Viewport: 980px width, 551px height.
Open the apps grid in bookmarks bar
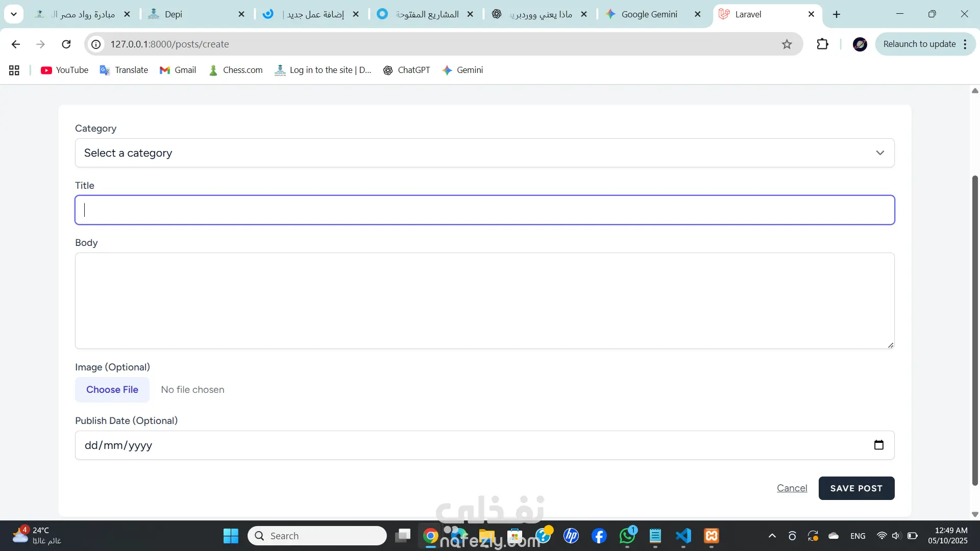click(14, 70)
